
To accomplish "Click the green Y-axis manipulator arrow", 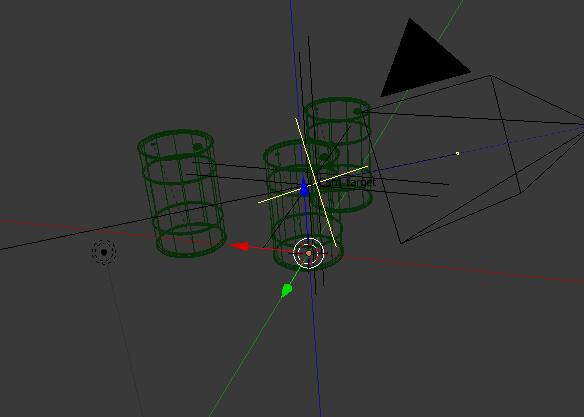I will (286, 290).
